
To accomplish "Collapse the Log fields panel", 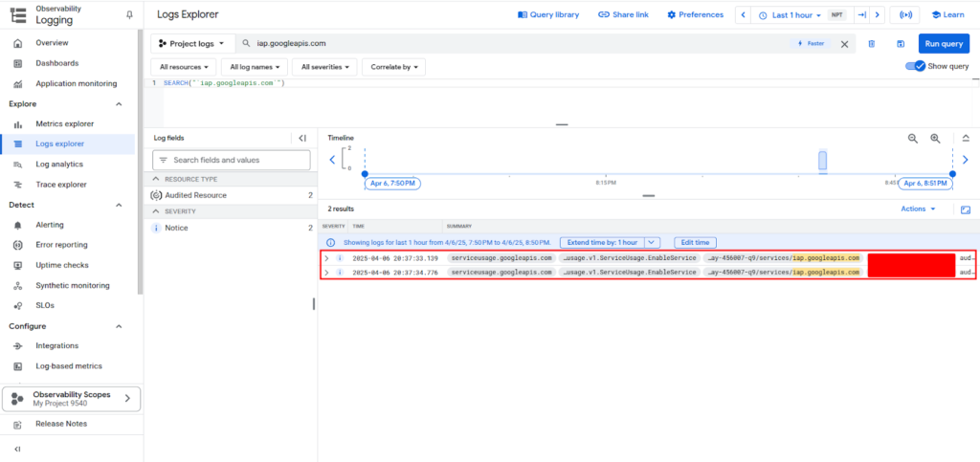I will point(301,138).
